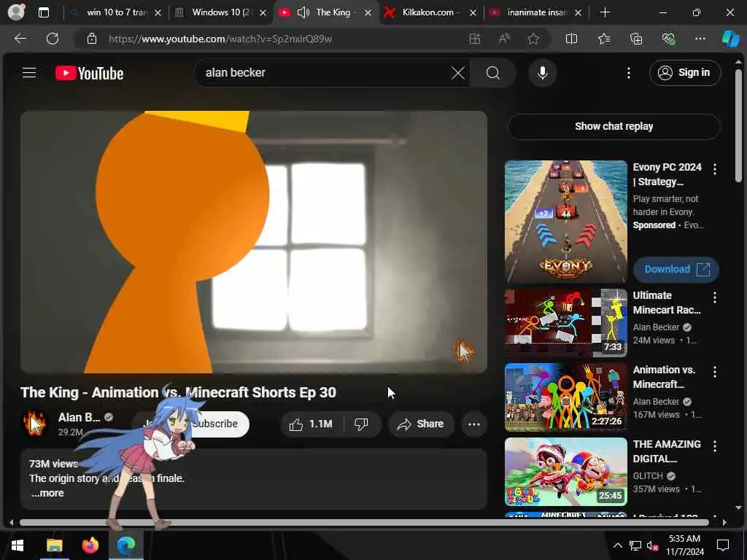Switch to 'win 10 to 7 tran' tab
Viewport: 747px width, 560px height.
click(117, 12)
